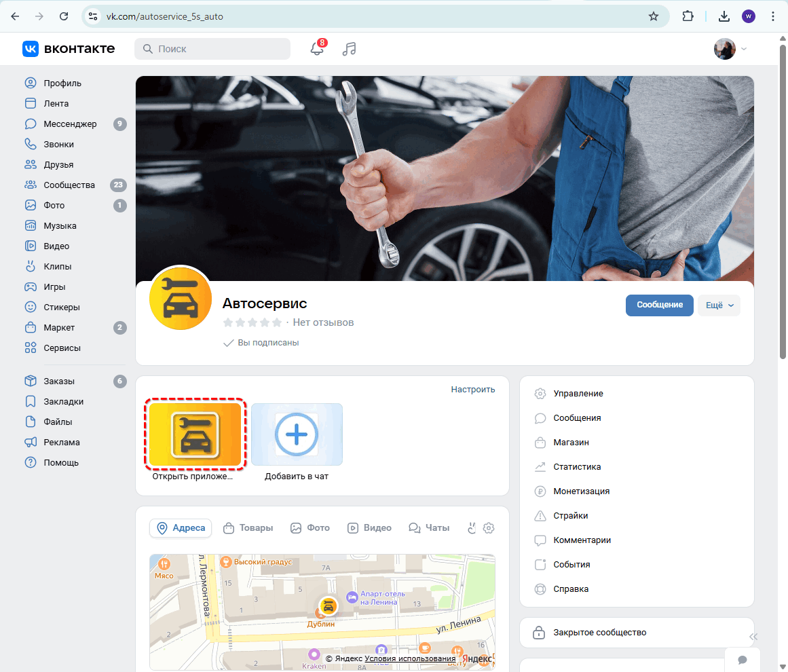Click the 'Настроить' link
This screenshot has height=672, width=788.
coord(473,390)
